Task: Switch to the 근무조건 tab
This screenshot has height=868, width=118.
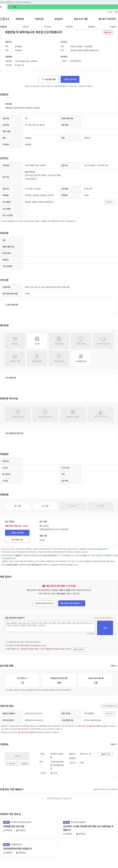Action: coord(26,27)
